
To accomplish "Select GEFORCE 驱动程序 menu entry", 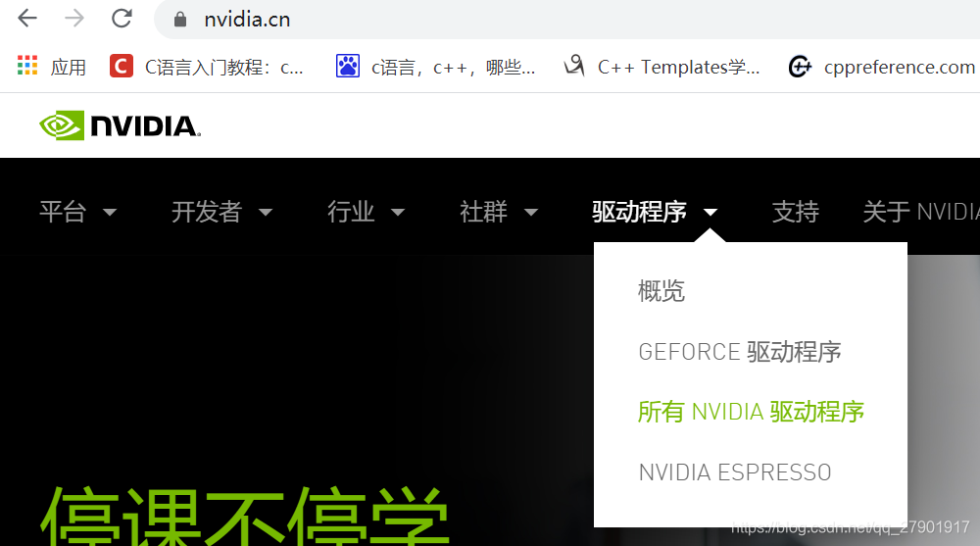I will [740, 352].
